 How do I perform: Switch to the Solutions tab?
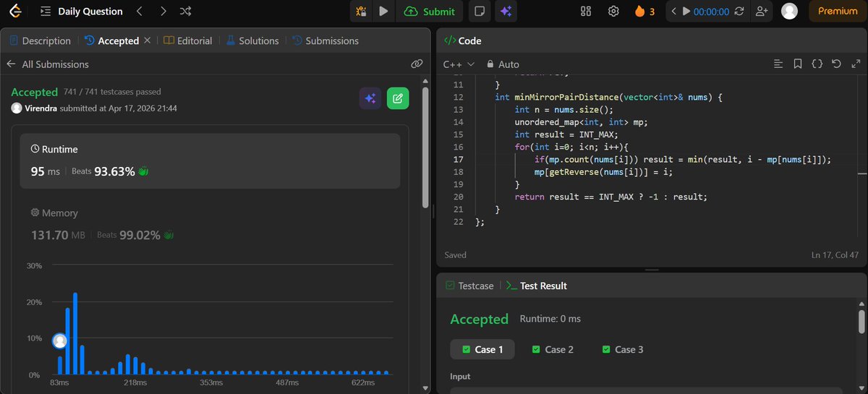tap(252, 40)
